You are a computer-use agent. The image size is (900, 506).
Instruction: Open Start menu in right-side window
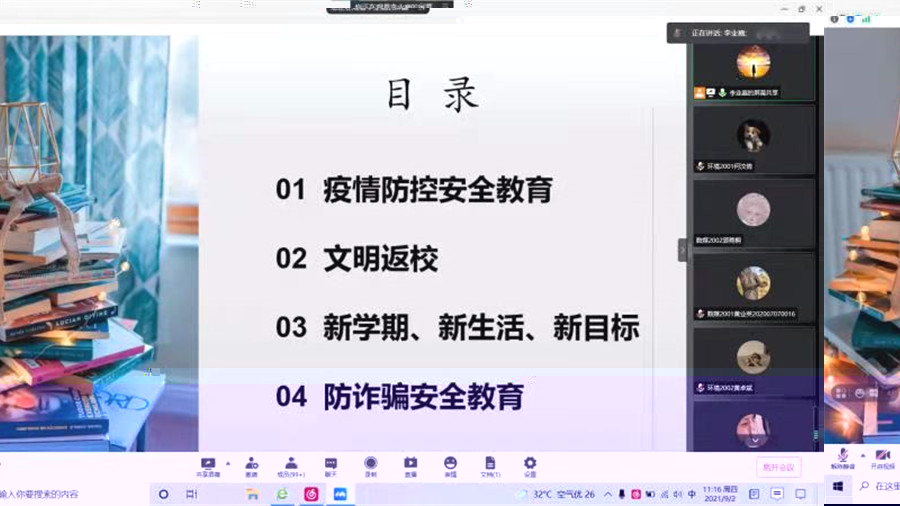(838, 486)
